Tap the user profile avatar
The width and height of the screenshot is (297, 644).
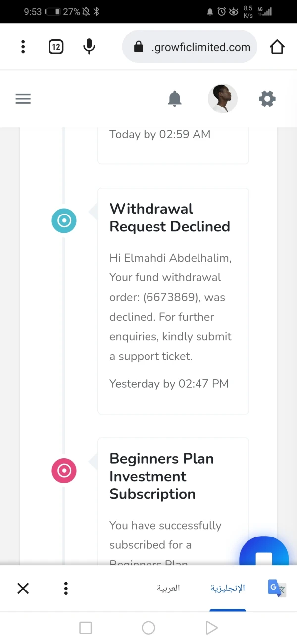(x=223, y=99)
